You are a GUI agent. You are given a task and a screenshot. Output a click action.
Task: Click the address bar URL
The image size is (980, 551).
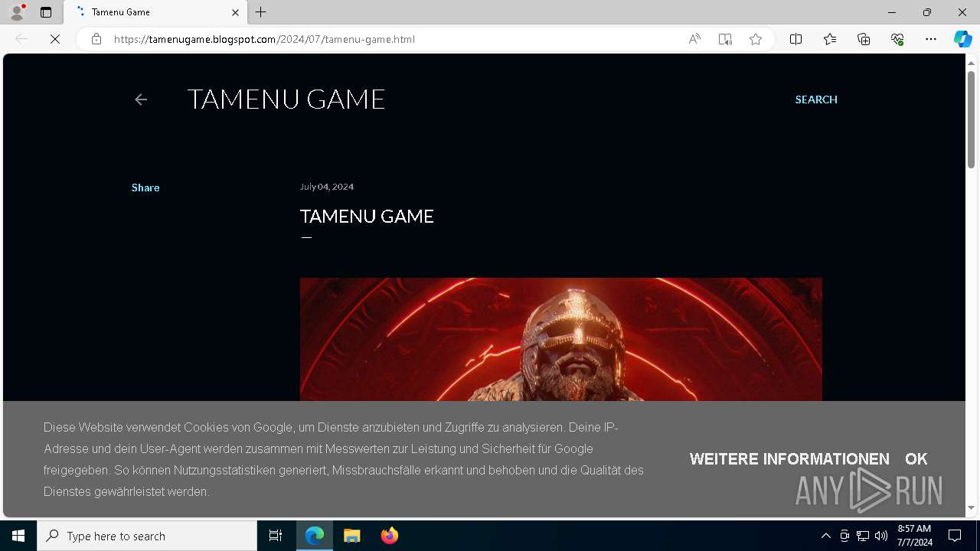click(264, 39)
